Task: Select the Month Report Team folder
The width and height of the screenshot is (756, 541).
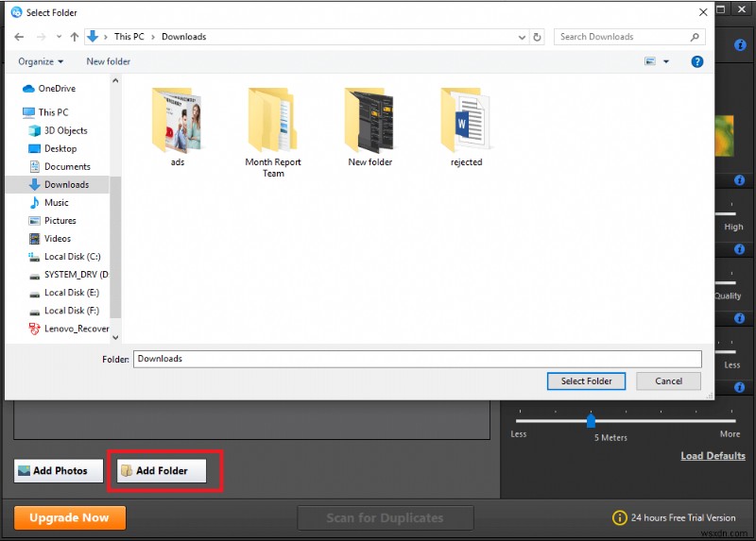Action: coord(273,132)
